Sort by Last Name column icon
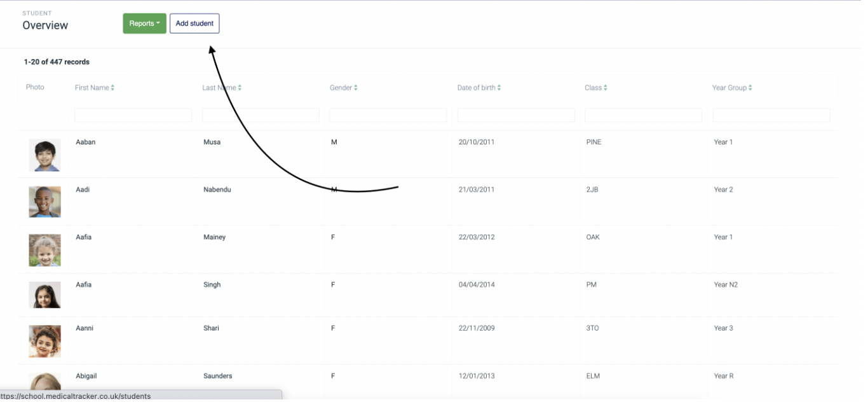Viewport: 868px width, 402px height. (x=240, y=88)
